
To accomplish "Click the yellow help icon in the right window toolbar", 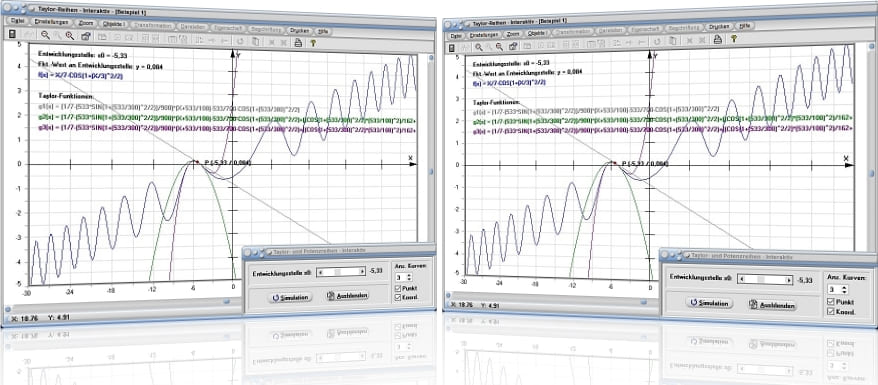I will point(734,39).
